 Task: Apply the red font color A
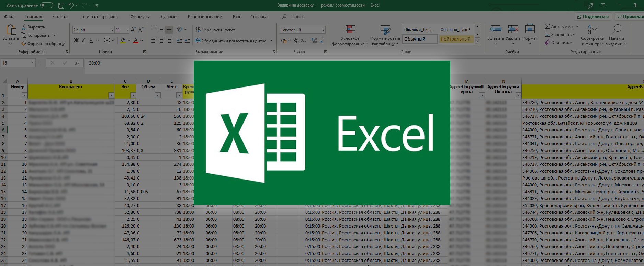point(136,41)
